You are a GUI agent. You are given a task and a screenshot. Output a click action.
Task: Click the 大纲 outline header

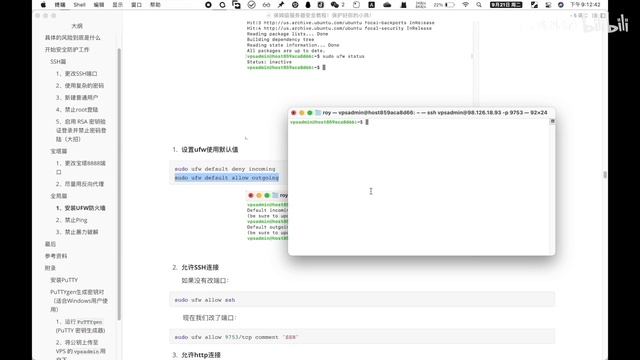(x=77, y=26)
